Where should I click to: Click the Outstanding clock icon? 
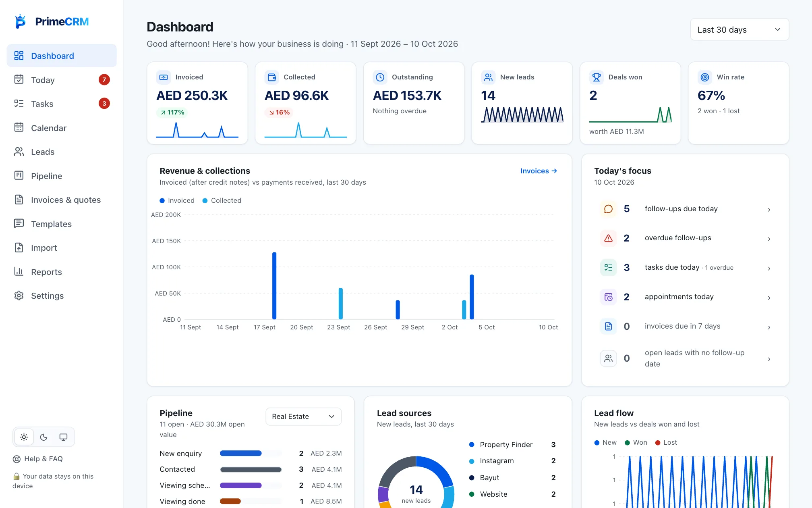click(380, 77)
